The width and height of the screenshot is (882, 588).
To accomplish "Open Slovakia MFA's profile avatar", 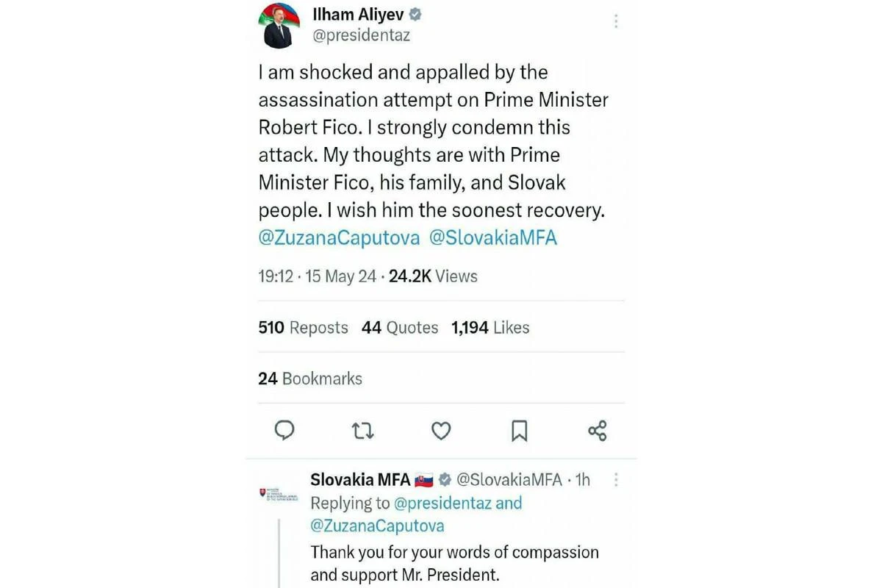I will [x=279, y=494].
